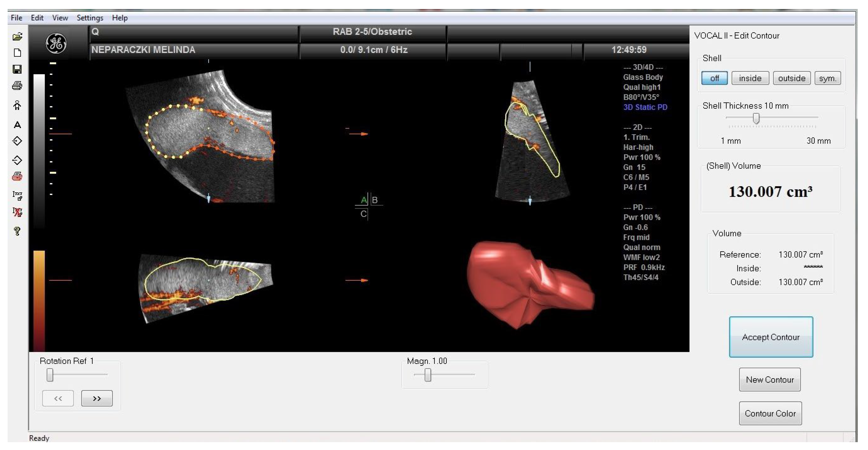The width and height of the screenshot is (868, 450).
Task: Click the next rotation '>>' button
Action: 97,399
